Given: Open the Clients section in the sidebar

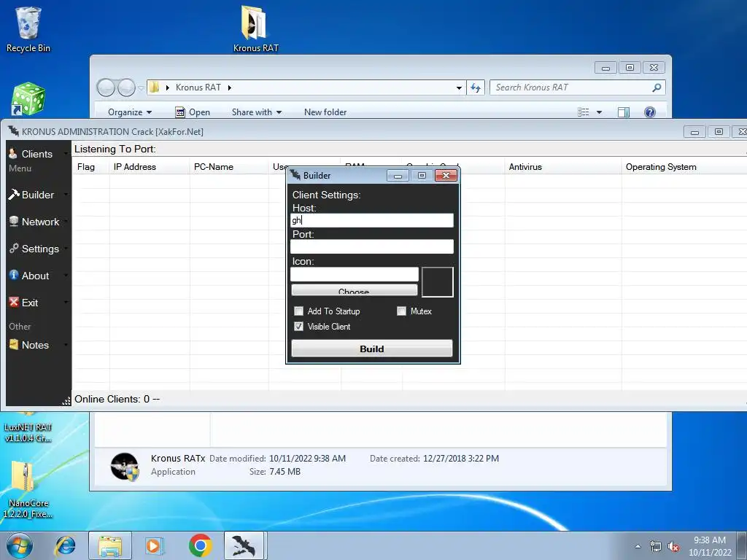Looking at the screenshot, I should click(36, 154).
